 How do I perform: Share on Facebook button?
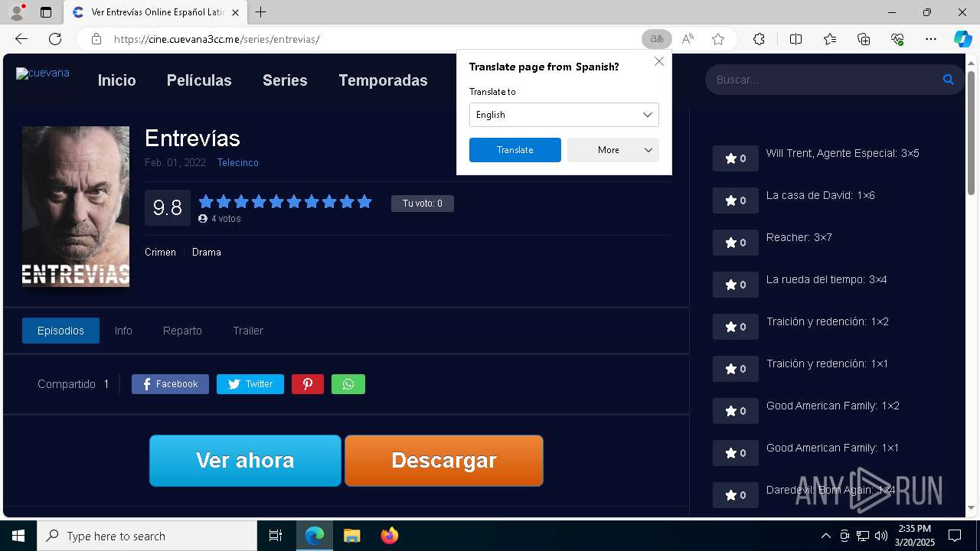170,384
